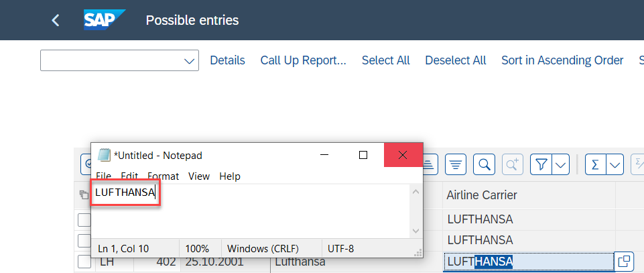Open the Format menu in Notepad
This screenshot has width=644, height=273.
click(x=163, y=176)
